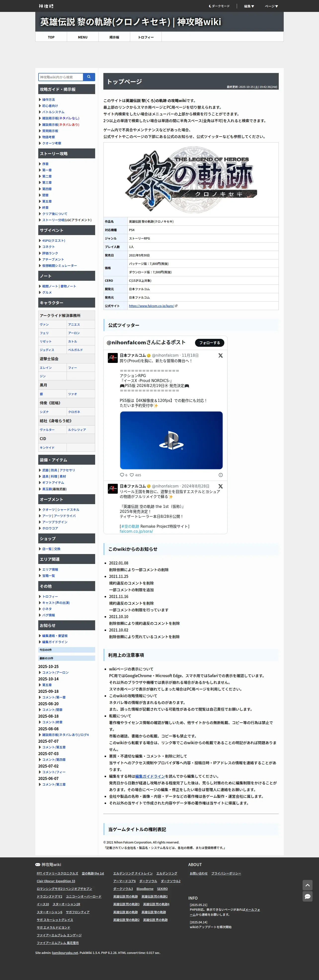Open footer link ファイアーエムブレム エンゲージ

click(59, 935)
